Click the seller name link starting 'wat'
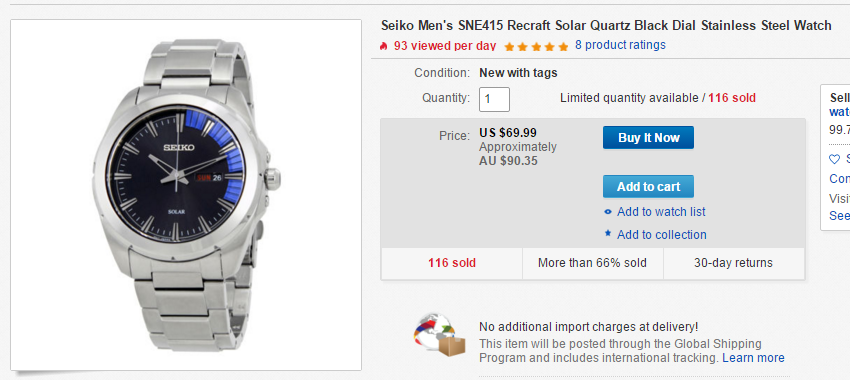Screen dimensions: 850x380 pyautogui.click(x=840, y=112)
